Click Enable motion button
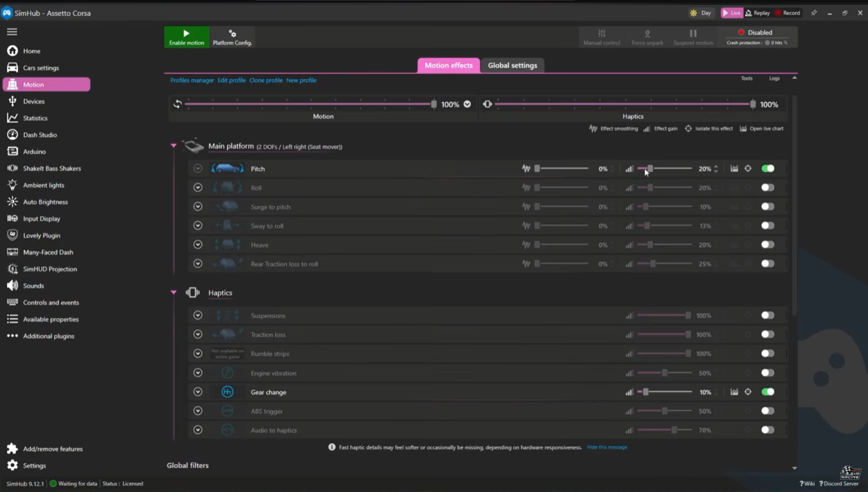 point(187,37)
